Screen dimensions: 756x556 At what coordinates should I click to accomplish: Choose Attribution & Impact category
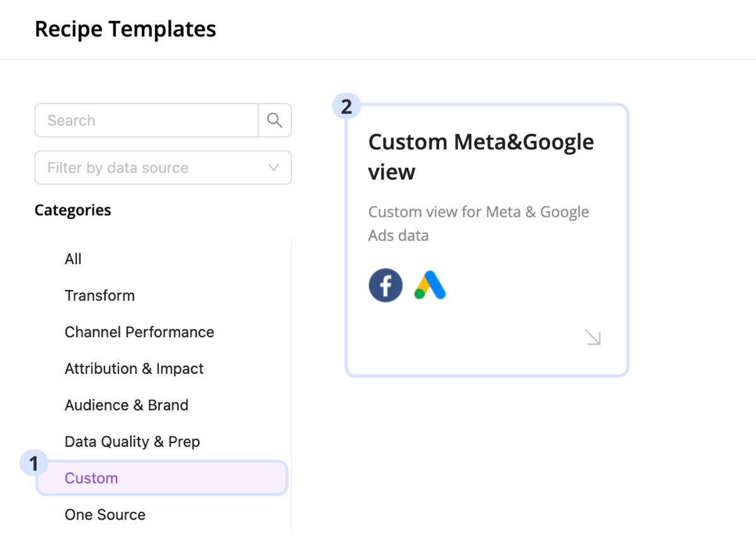pyautogui.click(x=134, y=369)
